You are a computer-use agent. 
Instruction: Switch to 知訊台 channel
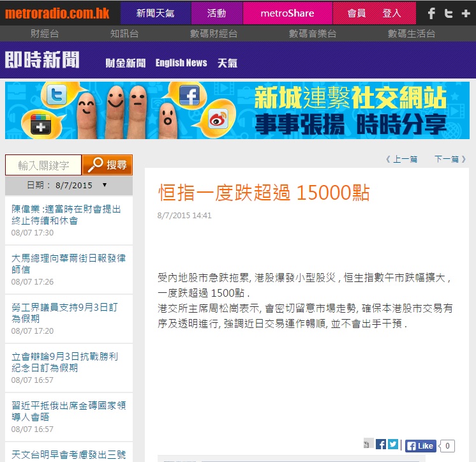click(124, 33)
